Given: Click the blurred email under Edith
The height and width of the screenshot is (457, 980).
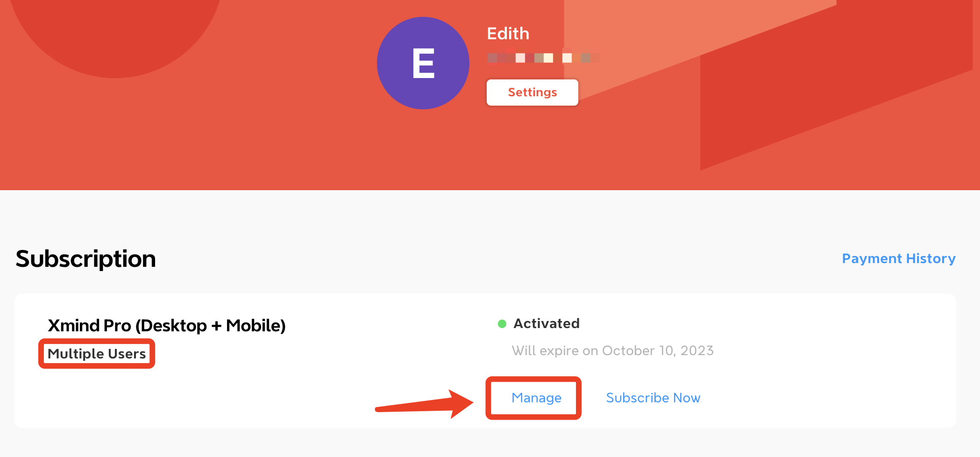Looking at the screenshot, I should click(x=543, y=57).
